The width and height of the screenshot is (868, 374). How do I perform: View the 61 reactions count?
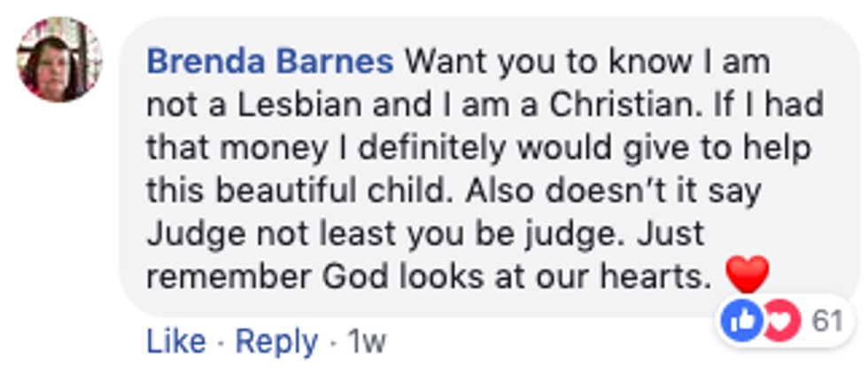pos(827,320)
